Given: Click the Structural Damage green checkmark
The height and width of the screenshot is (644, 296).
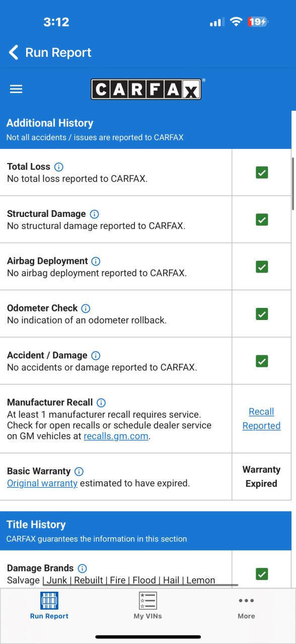Looking at the screenshot, I should (x=262, y=220).
